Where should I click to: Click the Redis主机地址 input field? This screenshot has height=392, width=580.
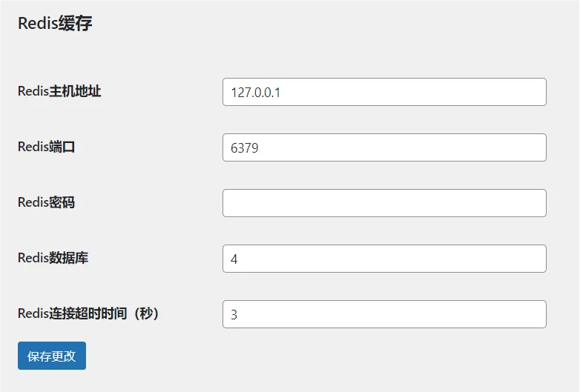[384, 92]
